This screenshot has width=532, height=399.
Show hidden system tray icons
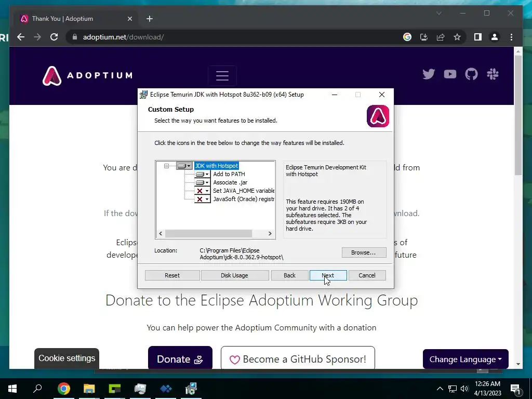click(x=440, y=389)
